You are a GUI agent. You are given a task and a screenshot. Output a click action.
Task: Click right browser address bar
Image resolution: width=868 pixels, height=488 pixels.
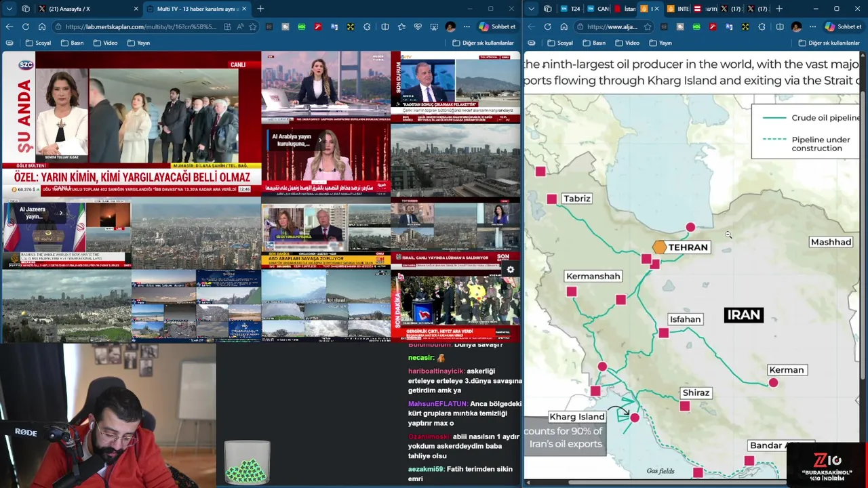point(612,26)
